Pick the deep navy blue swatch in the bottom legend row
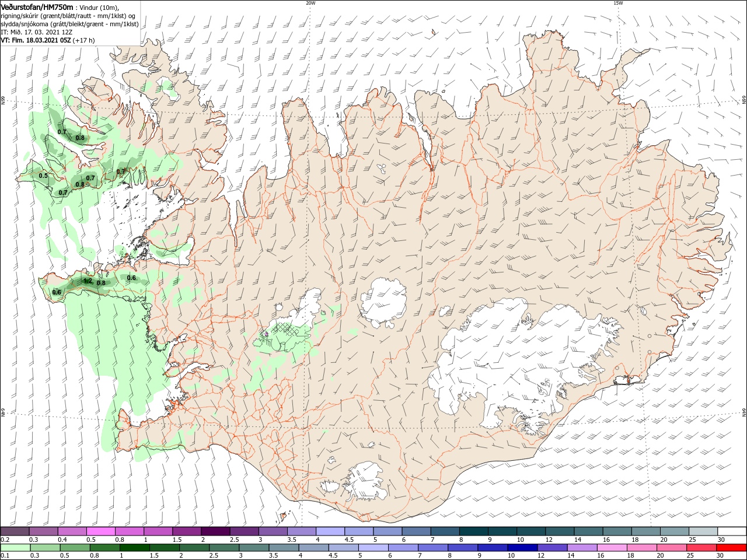 (x=523, y=548)
